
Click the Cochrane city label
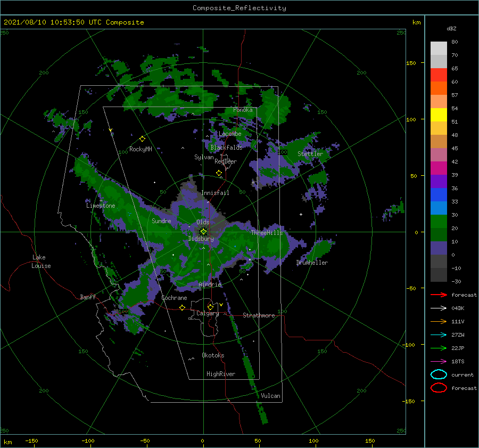174,298
